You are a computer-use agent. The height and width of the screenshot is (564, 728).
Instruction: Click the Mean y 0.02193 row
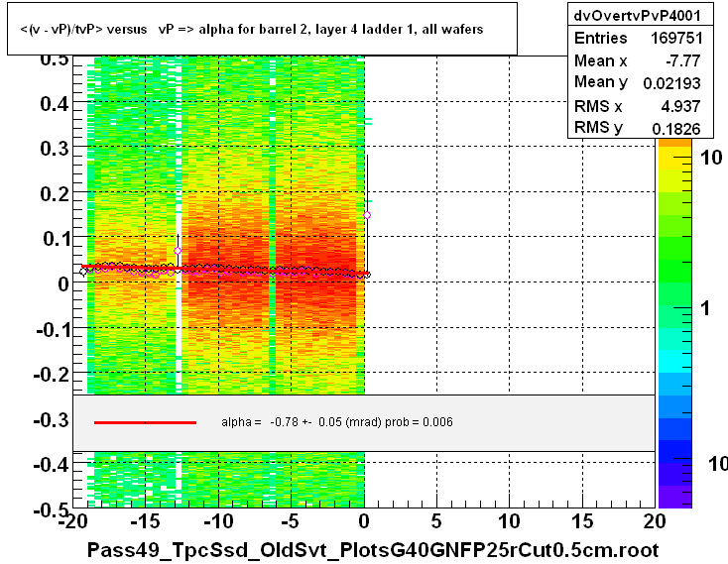639,82
